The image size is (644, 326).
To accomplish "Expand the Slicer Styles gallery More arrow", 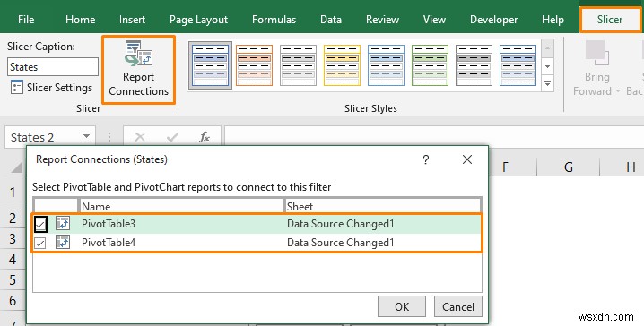I will click(x=547, y=83).
